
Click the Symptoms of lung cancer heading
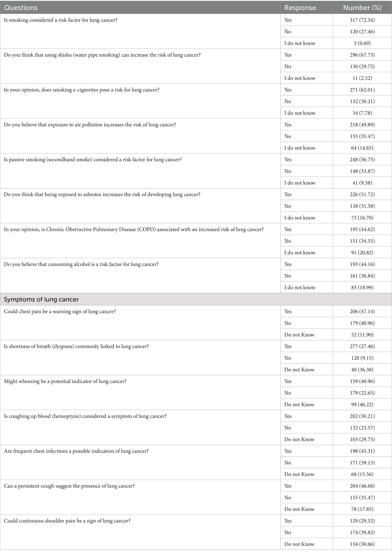41,299
